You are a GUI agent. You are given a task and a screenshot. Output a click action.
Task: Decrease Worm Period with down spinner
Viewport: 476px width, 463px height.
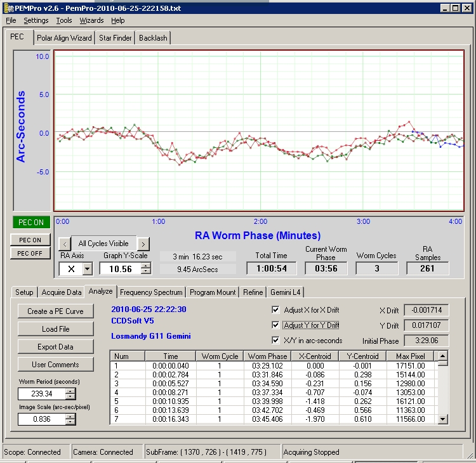70,396
